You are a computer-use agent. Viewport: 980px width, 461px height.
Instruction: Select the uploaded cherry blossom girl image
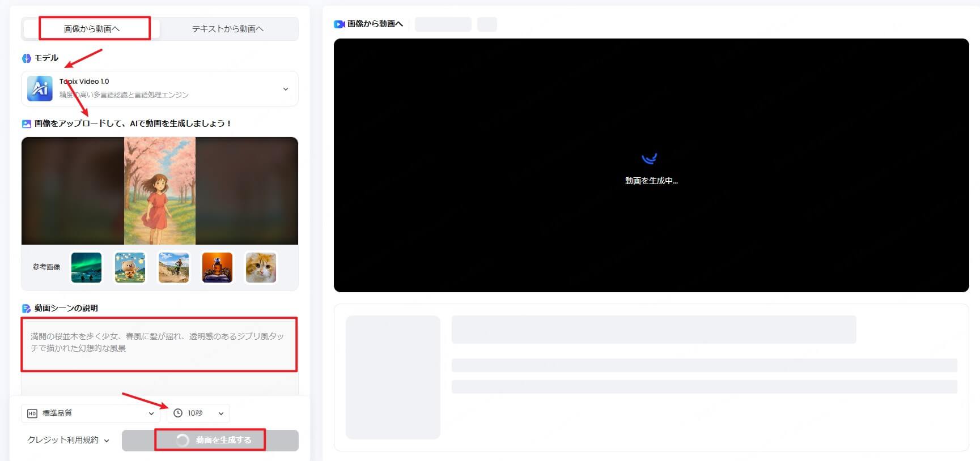(160, 191)
